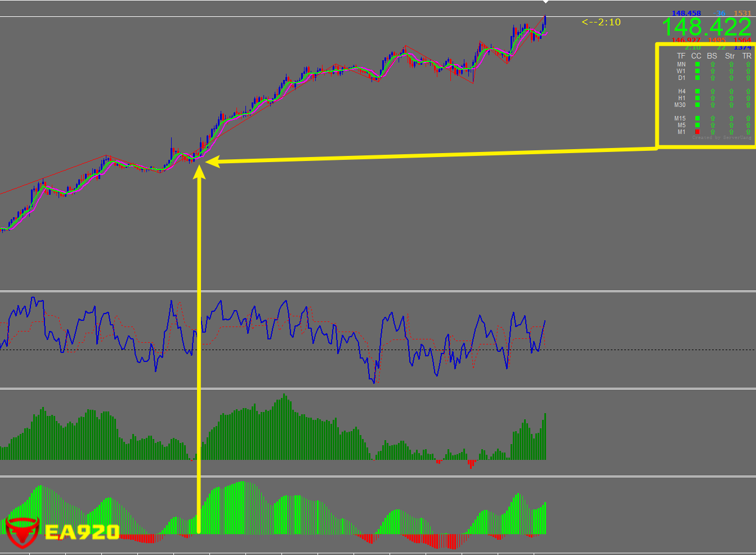756x555 pixels.
Task: Click the green CC square for W1
Action: point(697,71)
